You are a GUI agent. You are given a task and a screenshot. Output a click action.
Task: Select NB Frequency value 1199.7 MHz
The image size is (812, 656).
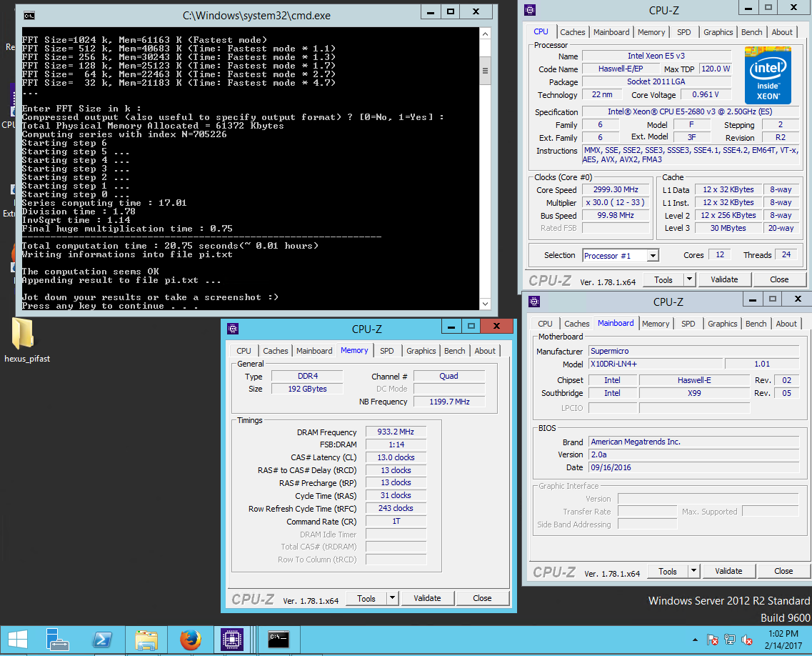[x=449, y=402]
